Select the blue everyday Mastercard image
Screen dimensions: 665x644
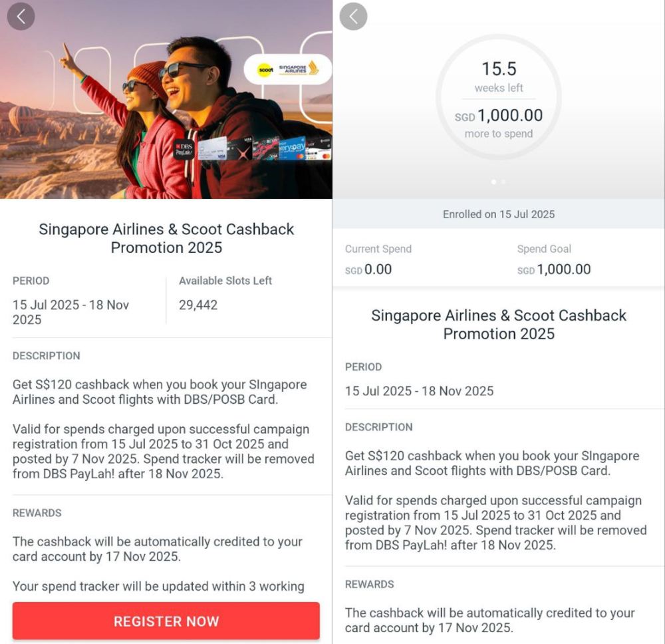point(292,148)
